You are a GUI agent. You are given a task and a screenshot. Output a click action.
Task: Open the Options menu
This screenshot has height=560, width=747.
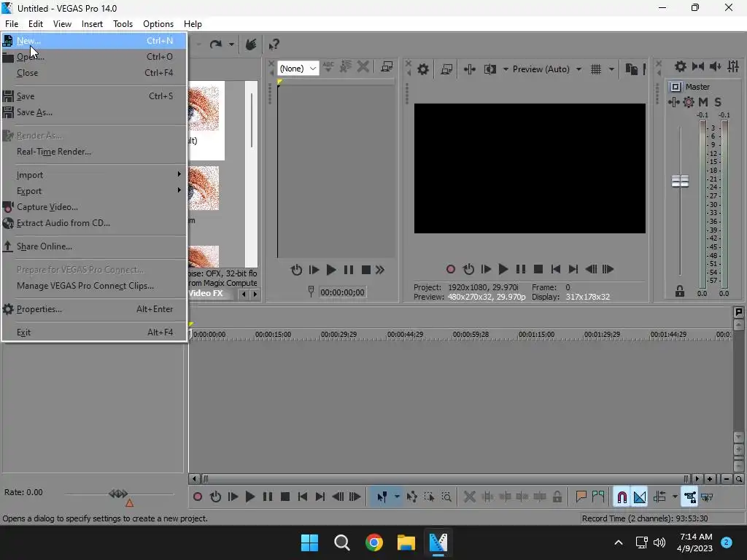[x=158, y=24]
